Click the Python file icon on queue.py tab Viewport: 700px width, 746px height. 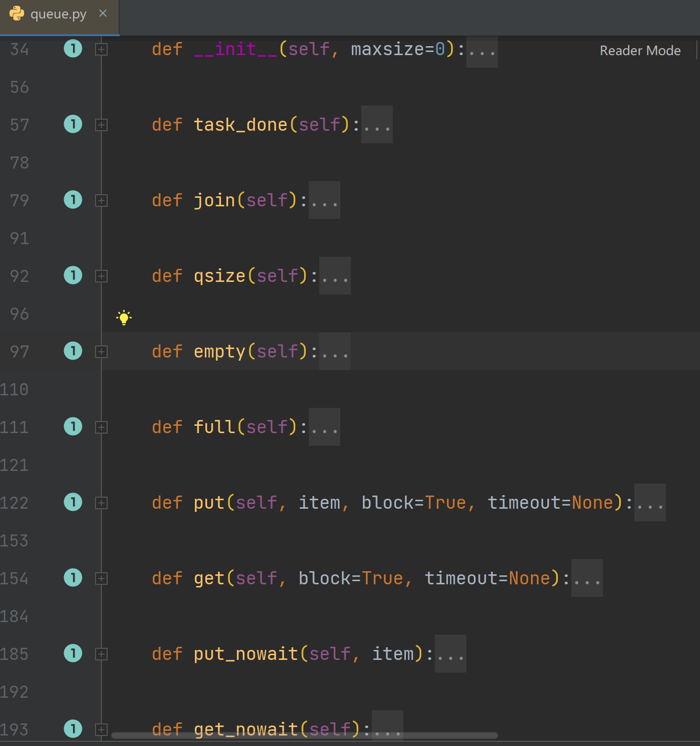click(x=17, y=14)
